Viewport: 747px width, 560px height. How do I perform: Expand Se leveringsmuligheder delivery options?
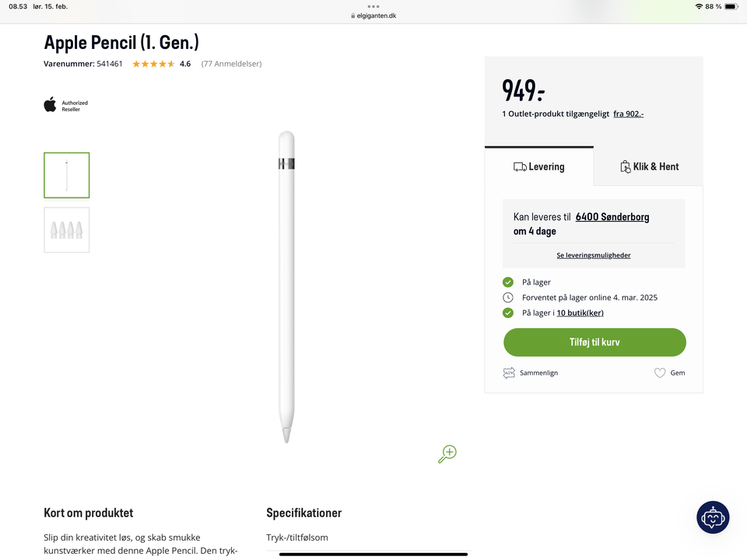[x=594, y=255]
